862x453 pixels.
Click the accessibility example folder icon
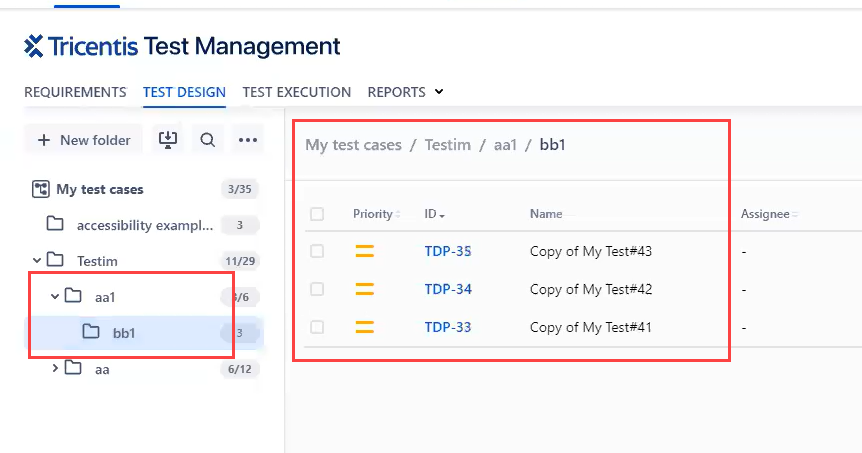click(x=56, y=225)
